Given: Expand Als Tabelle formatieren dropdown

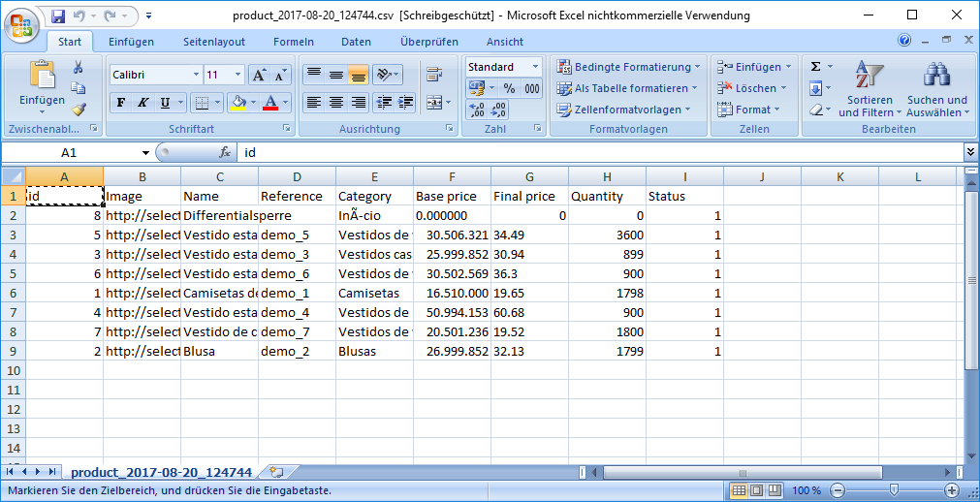Looking at the screenshot, I should (694, 88).
